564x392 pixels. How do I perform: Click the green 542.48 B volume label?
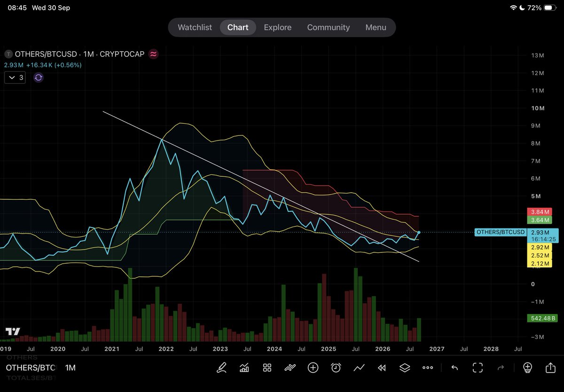(542, 318)
